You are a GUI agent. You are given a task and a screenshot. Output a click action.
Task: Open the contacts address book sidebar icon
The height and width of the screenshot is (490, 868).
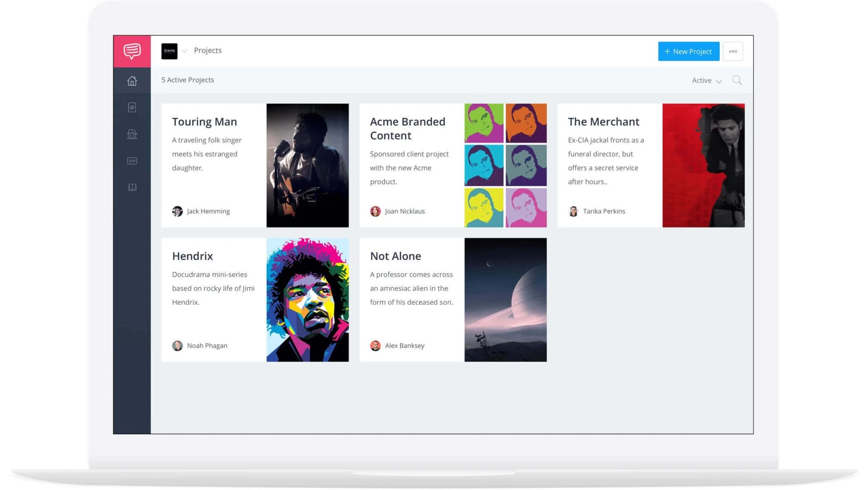[x=132, y=108]
